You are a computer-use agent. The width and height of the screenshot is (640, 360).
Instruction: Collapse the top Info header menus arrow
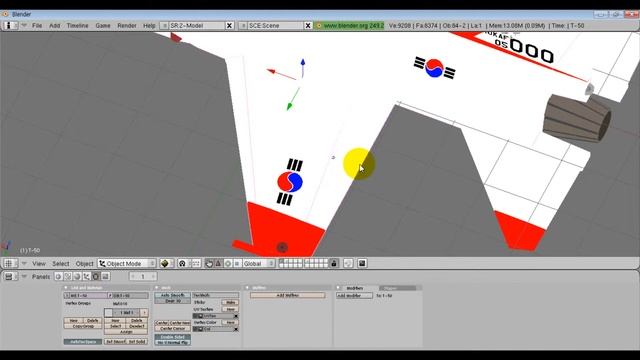coord(24,25)
